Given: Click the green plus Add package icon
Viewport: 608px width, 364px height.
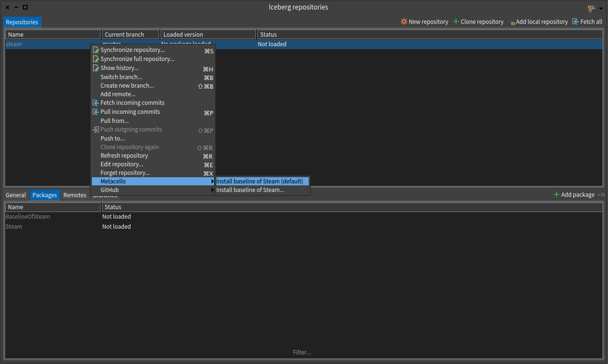Looking at the screenshot, I should click(556, 195).
